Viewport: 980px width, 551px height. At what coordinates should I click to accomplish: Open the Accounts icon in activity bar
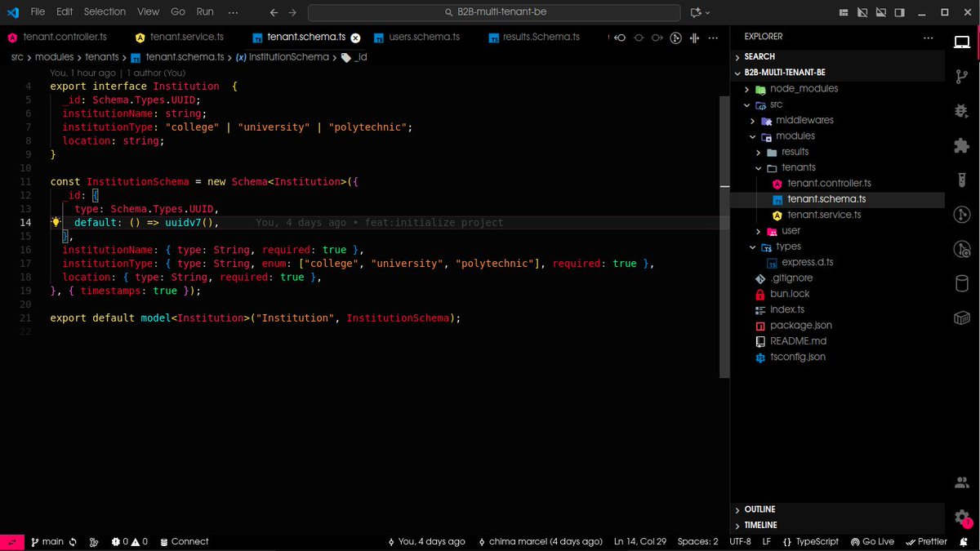[x=961, y=483]
